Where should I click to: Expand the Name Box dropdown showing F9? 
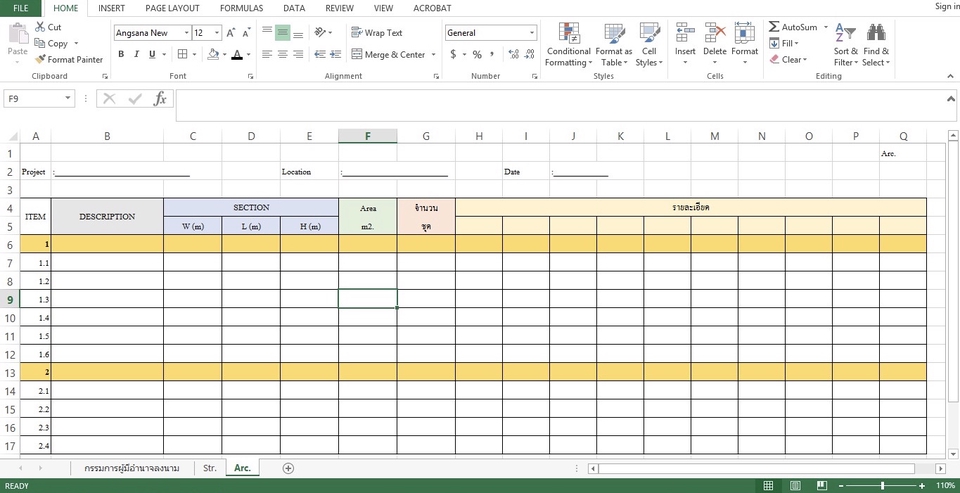coord(68,98)
